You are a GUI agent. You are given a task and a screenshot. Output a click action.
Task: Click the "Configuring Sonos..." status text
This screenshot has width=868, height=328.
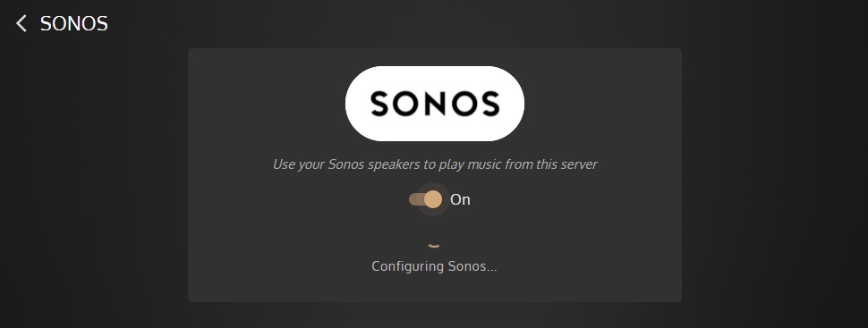pyautogui.click(x=434, y=266)
